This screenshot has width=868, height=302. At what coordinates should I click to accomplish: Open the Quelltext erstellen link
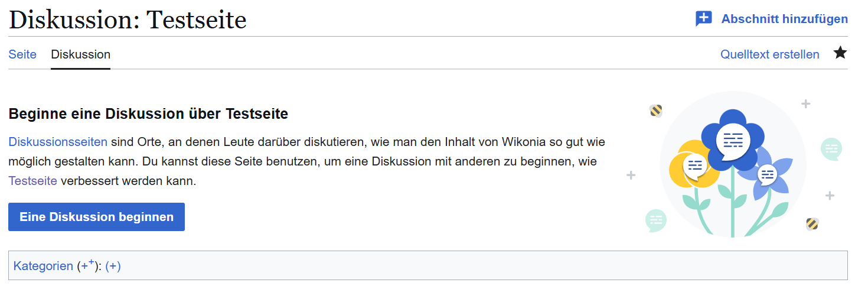769,54
